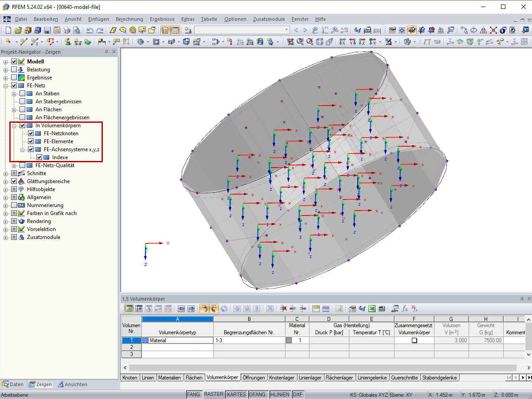The image size is (532, 399).
Task: Click the mirror tool icon
Action: click(483, 30)
